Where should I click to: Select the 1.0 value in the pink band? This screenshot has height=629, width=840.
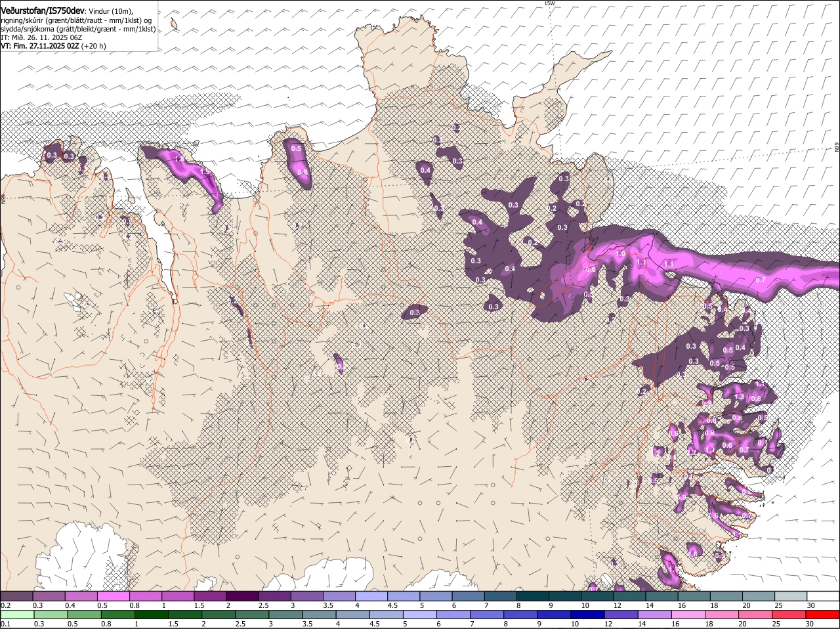pyautogui.click(x=620, y=254)
